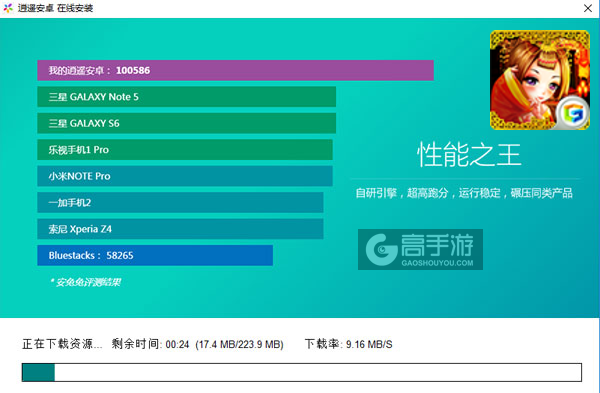Click the small G badge on game icon
The width and height of the screenshot is (600, 393).
coord(572,113)
